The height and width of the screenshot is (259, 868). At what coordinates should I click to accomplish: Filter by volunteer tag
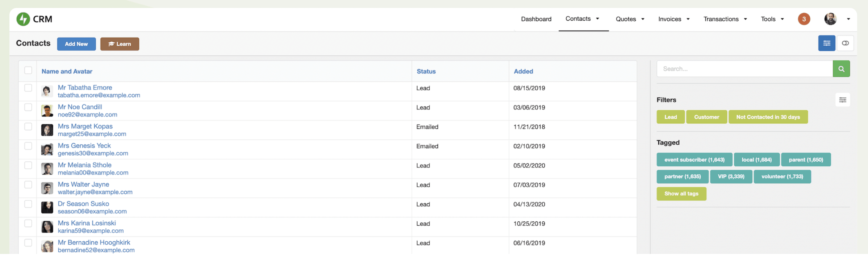(x=782, y=177)
